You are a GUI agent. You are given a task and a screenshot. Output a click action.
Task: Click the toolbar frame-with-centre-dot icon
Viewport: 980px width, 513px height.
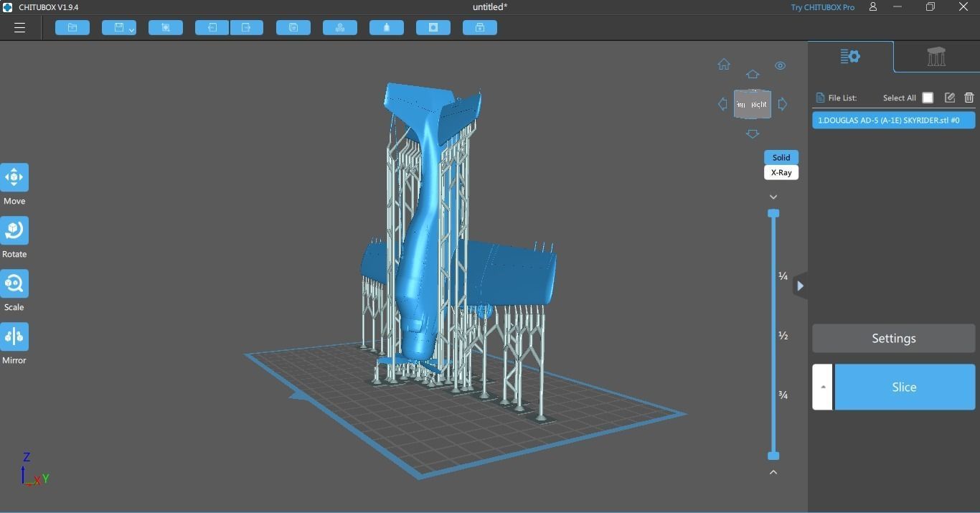[166, 28]
